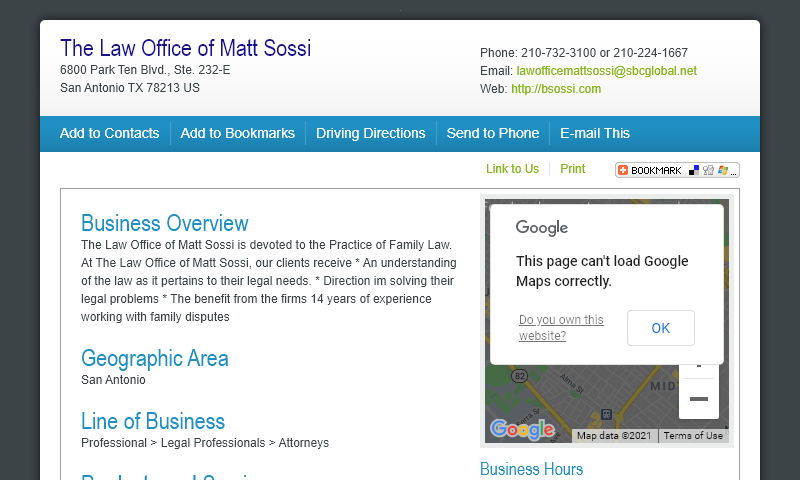Click E-mail This in the navigation bar

[595, 133]
